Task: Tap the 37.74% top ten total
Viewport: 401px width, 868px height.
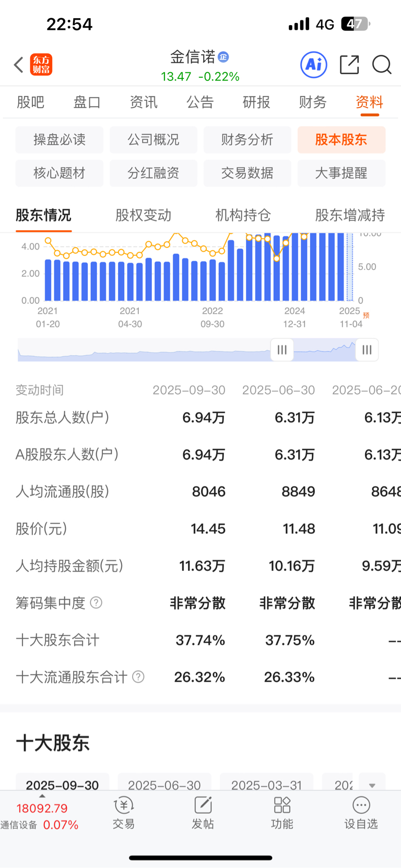Action: coord(200,640)
